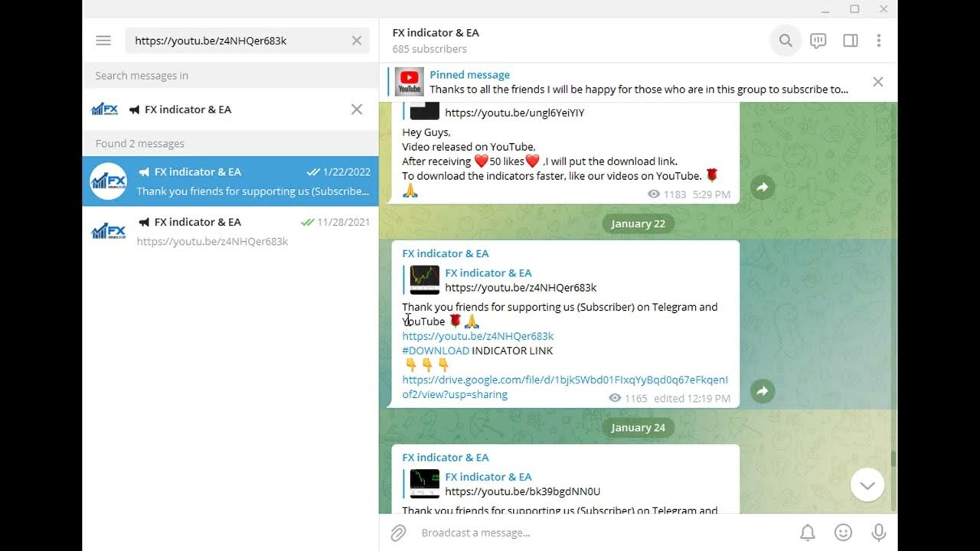Open the emoji picker
The width and height of the screenshot is (980, 551).
click(x=843, y=533)
